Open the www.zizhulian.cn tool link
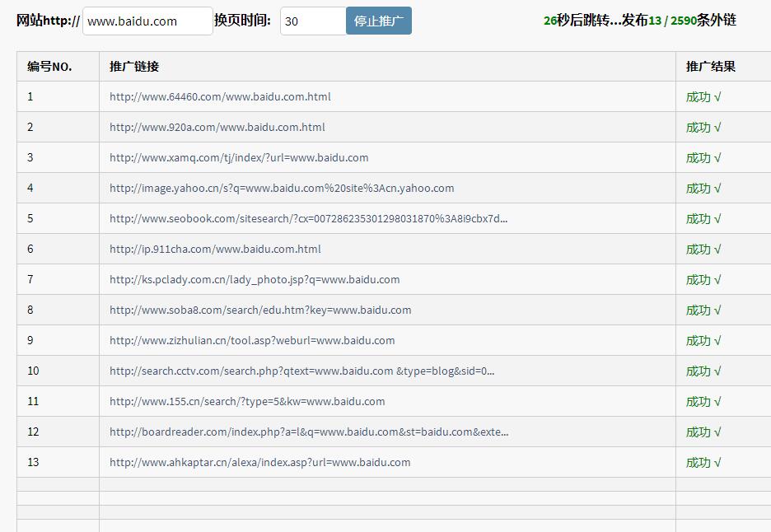Screen dimensions: 771x532 252,341
